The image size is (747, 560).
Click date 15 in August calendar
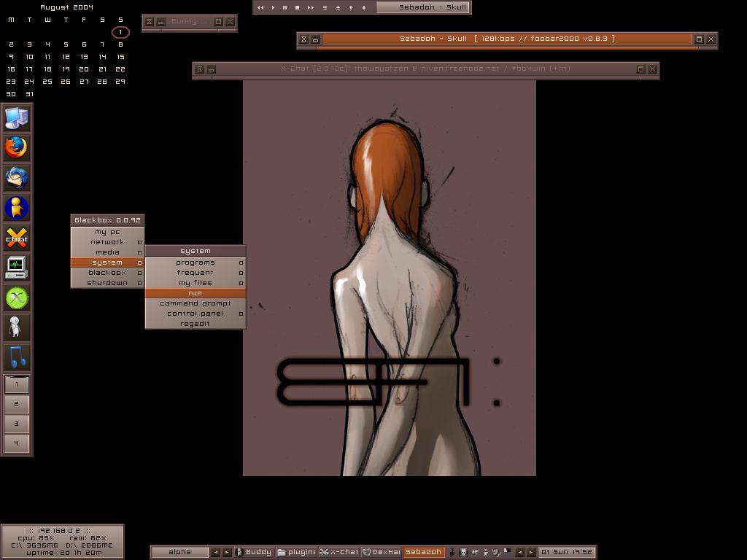click(x=120, y=57)
